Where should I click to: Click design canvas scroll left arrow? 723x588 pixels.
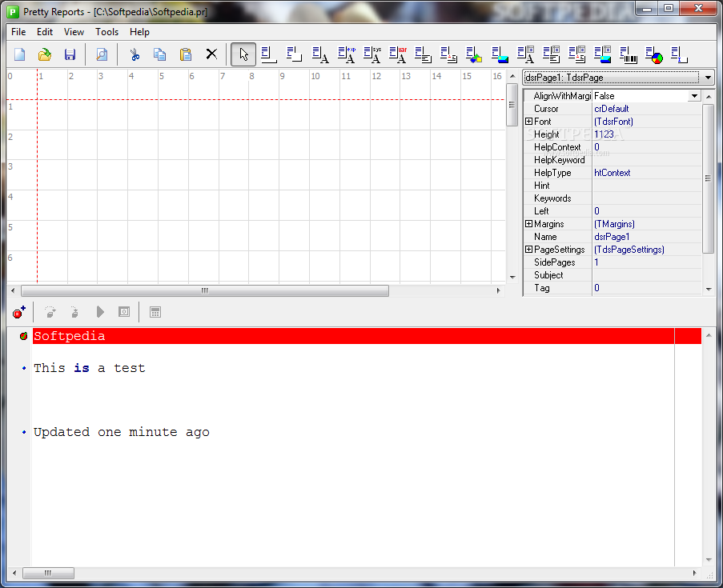coord(13,290)
